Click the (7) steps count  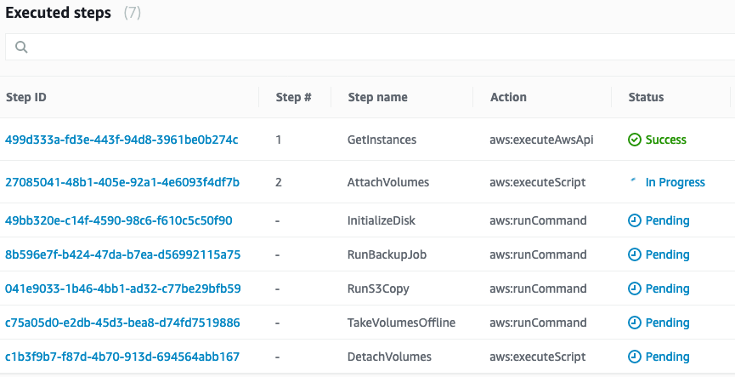132,13
